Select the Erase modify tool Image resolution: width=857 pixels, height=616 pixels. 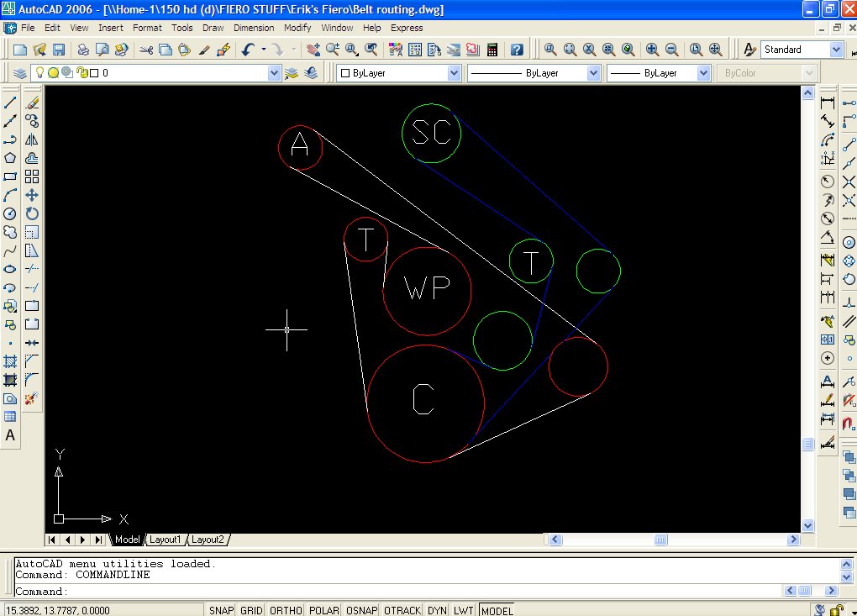tap(32, 103)
